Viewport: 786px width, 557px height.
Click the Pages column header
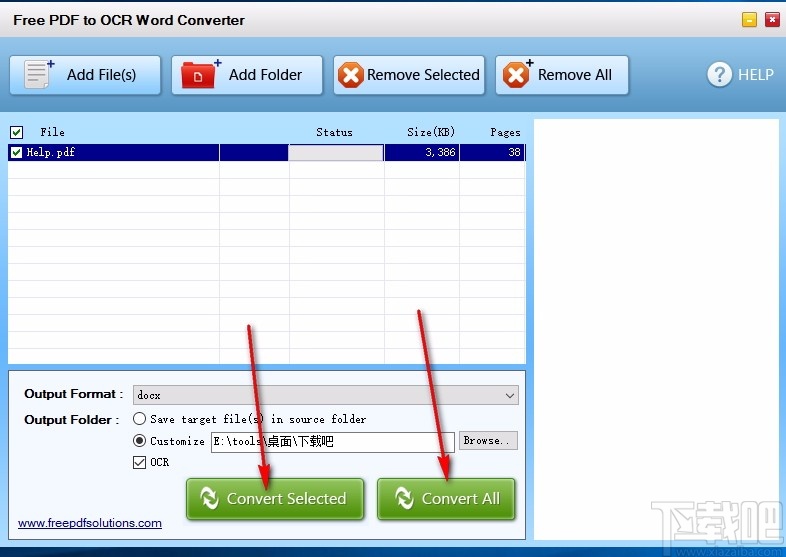[505, 132]
